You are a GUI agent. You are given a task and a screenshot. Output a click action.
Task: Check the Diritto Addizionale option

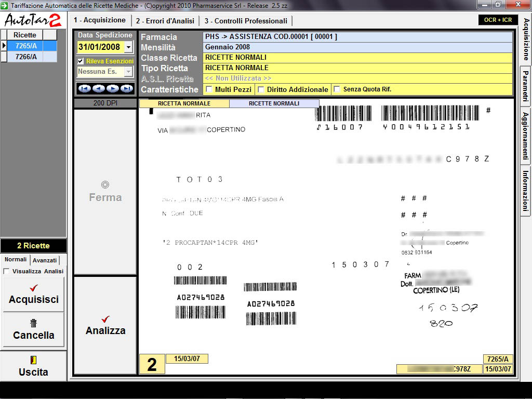[261, 89]
